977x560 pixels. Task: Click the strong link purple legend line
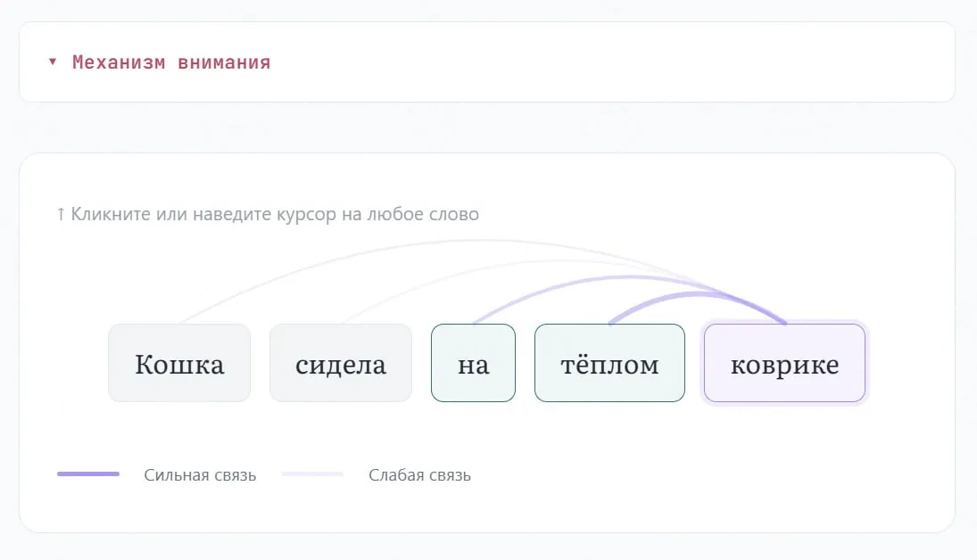[88, 474]
